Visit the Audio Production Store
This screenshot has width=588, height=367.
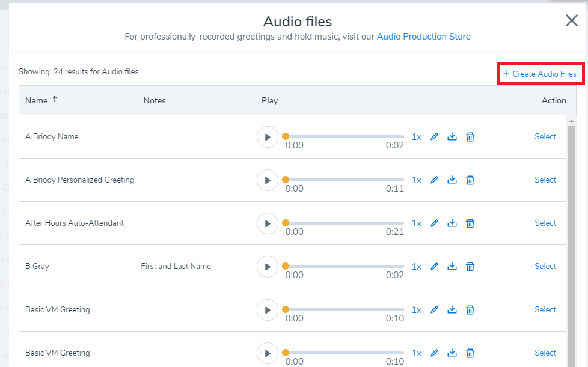click(423, 36)
